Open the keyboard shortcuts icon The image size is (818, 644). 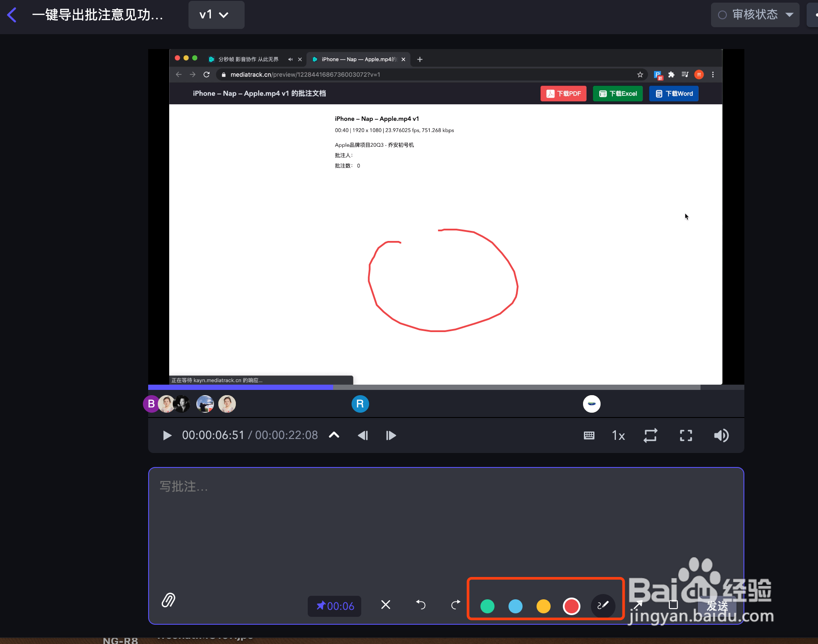tap(589, 435)
